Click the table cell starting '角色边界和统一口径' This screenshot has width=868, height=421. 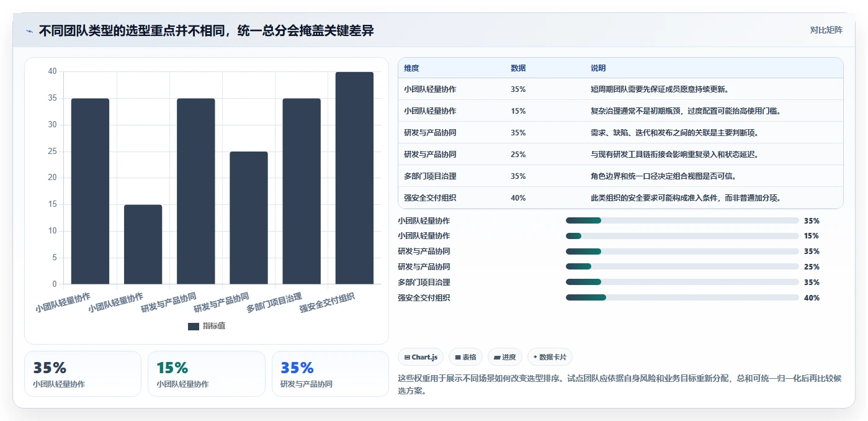tap(664, 176)
